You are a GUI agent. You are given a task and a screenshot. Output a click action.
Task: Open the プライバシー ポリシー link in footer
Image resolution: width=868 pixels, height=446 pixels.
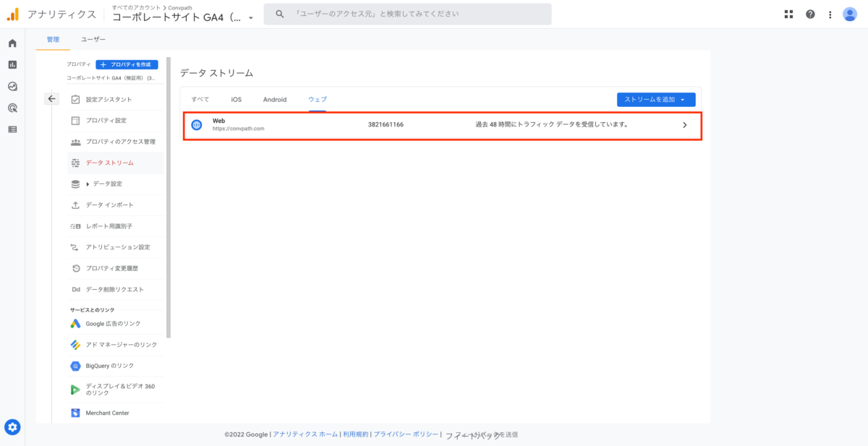(405, 434)
